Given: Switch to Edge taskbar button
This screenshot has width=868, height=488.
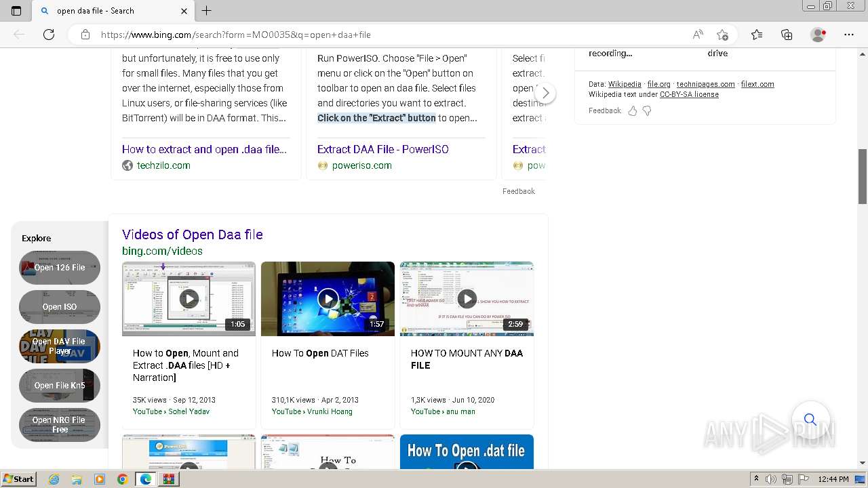Looking at the screenshot, I should 146,479.
